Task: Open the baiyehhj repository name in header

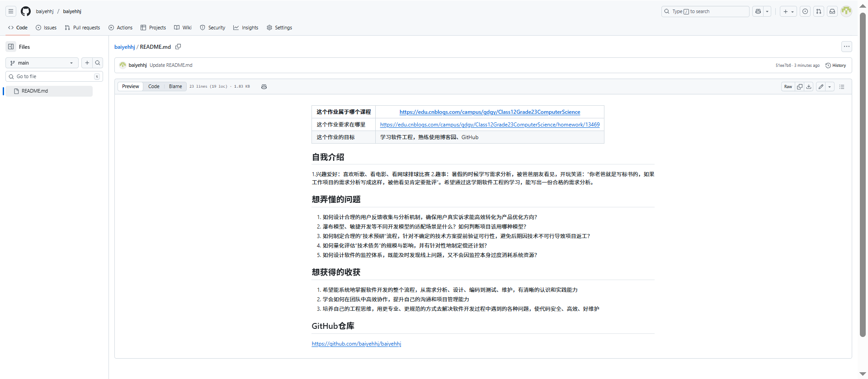Action: click(x=72, y=11)
